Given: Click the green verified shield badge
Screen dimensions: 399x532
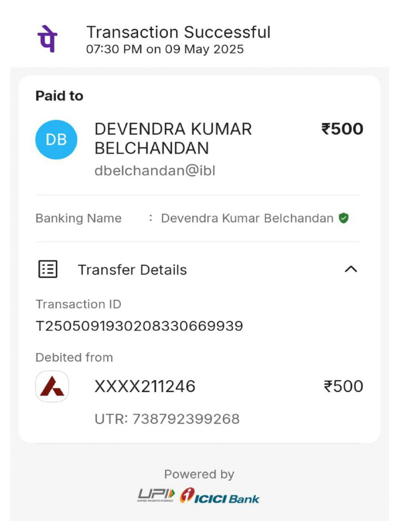Looking at the screenshot, I should click(x=343, y=218).
